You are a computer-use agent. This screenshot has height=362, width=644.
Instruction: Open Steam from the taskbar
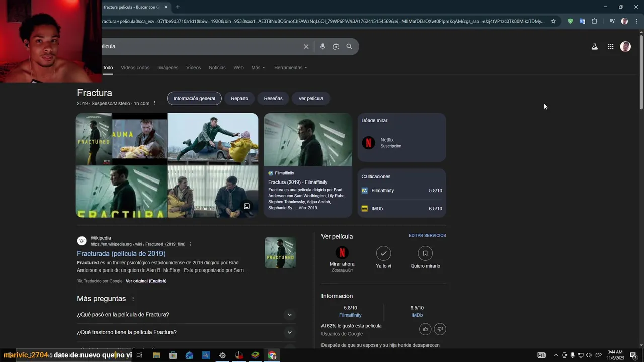click(x=222, y=355)
